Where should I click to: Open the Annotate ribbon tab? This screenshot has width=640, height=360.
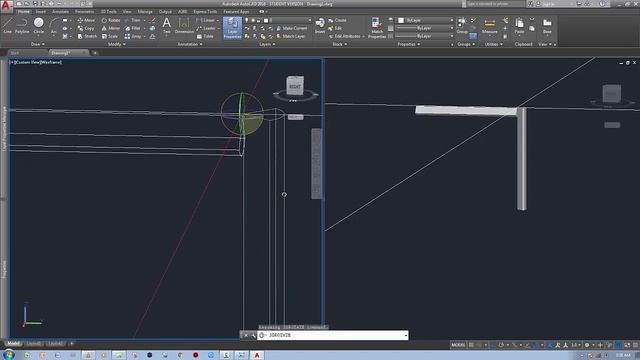pos(60,12)
